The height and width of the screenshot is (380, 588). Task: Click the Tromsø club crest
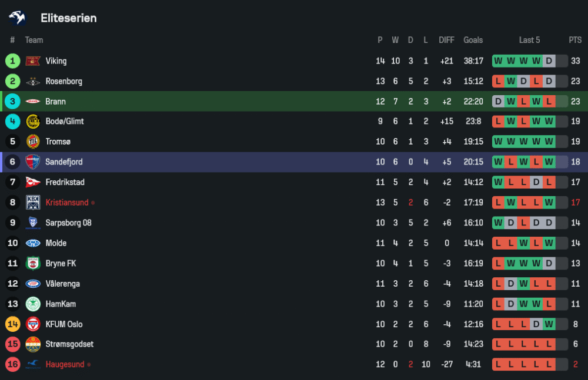(x=33, y=142)
